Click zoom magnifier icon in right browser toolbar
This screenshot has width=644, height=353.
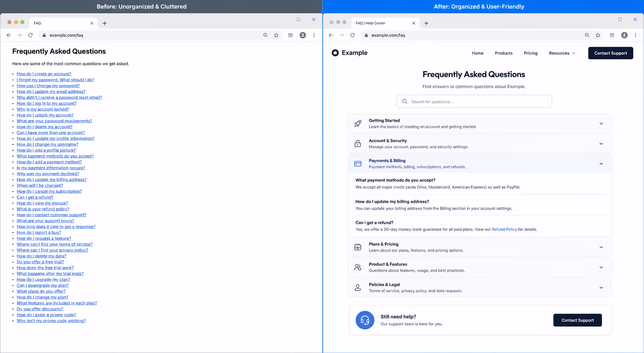click(587, 35)
